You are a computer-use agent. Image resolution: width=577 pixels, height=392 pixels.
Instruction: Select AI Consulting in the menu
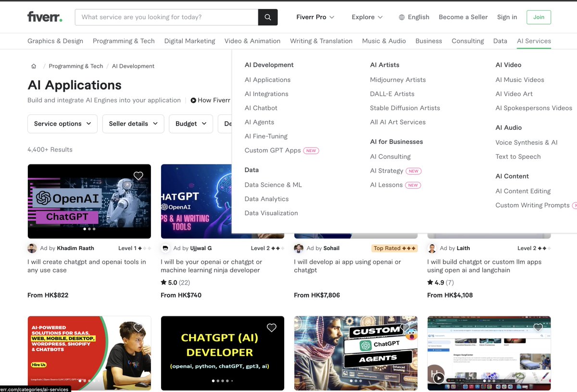click(390, 156)
